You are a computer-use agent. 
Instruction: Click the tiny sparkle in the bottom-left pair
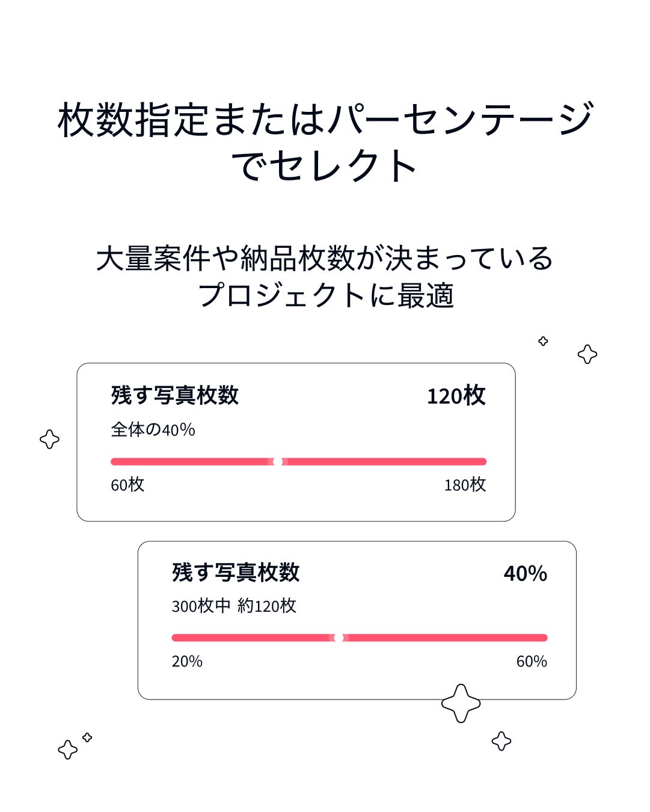click(x=87, y=737)
